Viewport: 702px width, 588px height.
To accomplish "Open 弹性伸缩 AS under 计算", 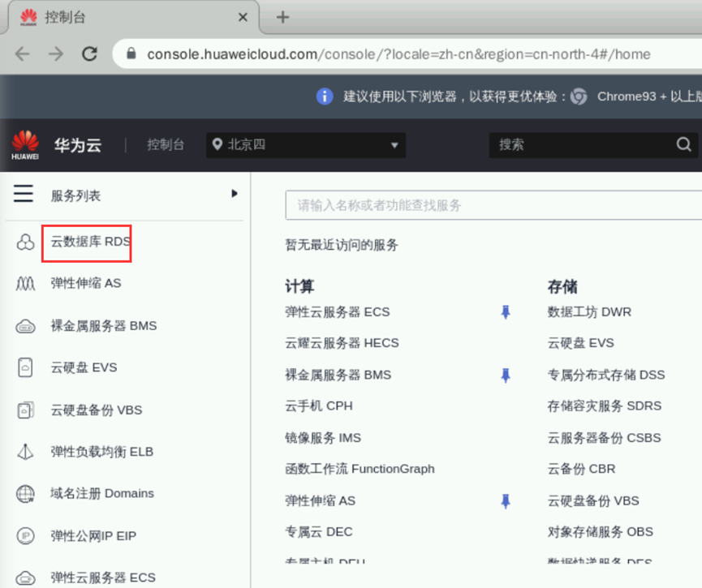I will [x=320, y=500].
